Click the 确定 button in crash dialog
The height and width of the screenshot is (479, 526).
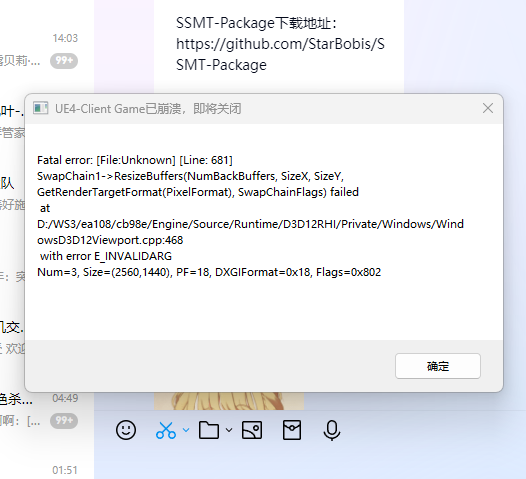438,366
